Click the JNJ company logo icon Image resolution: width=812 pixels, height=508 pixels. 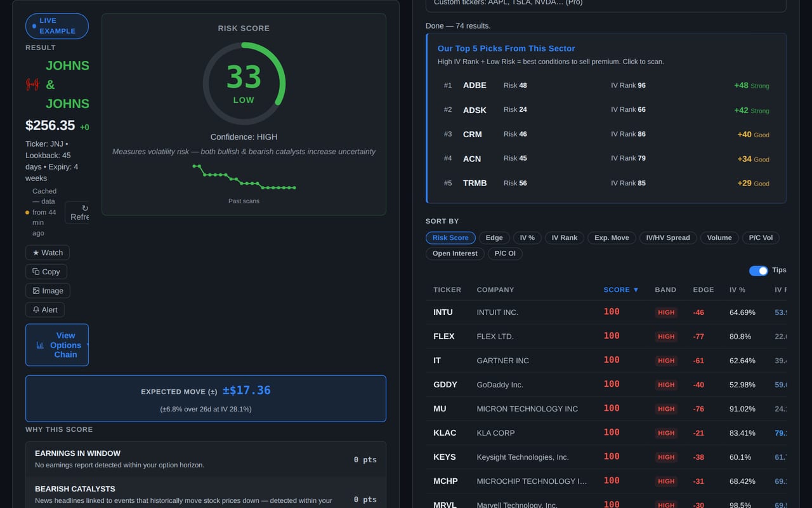click(x=32, y=84)
